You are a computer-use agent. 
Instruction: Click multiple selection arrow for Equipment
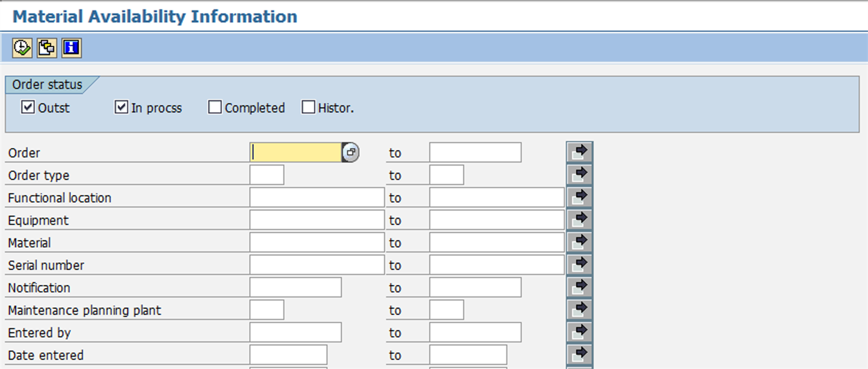pos(579,220)
